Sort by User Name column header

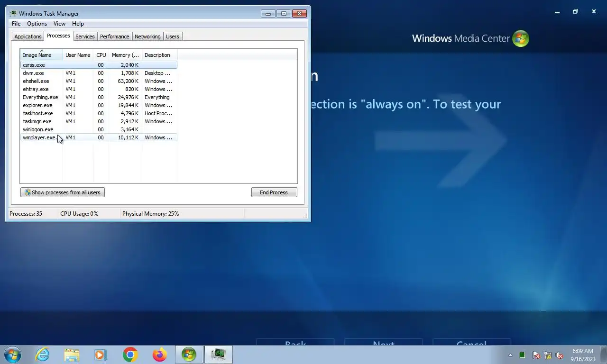tap(78, 55)
